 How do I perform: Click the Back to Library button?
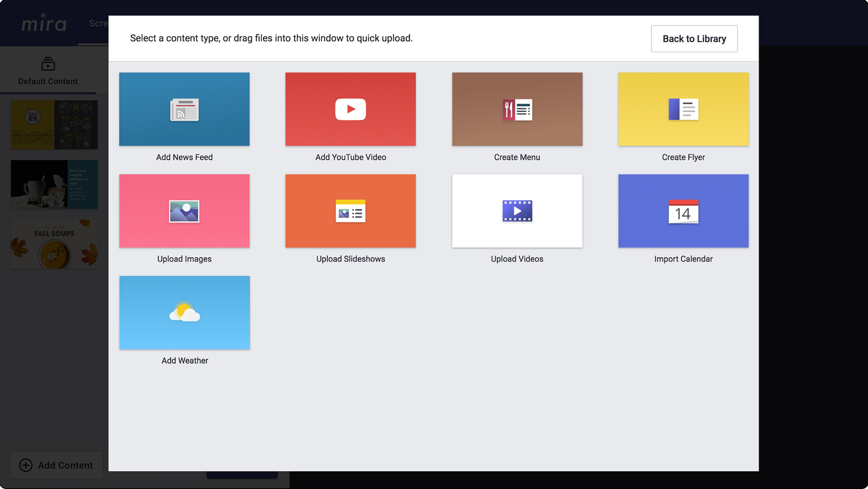(694, 39)
